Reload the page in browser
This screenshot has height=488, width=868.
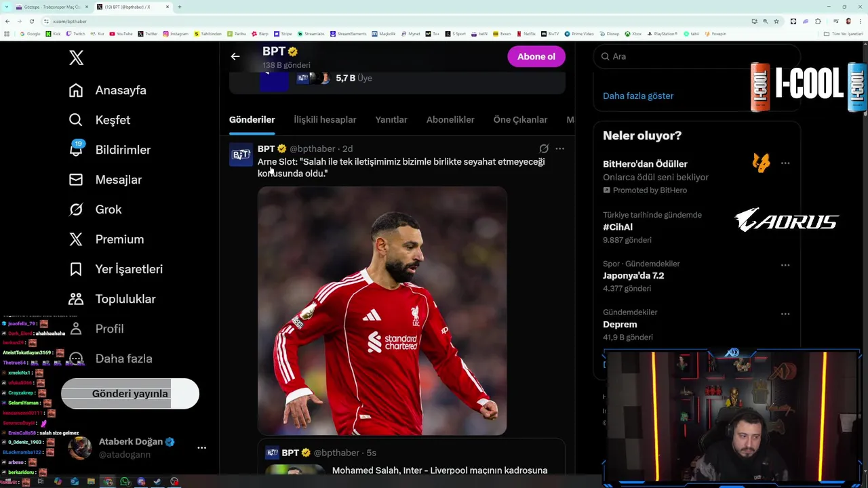click(31, 21)
